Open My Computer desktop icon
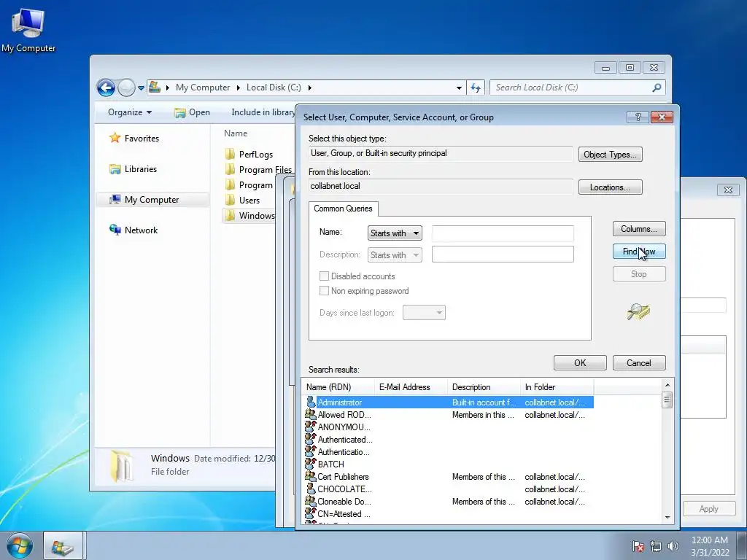Viewport: 747px width, 560px height. tap(28, 29)
